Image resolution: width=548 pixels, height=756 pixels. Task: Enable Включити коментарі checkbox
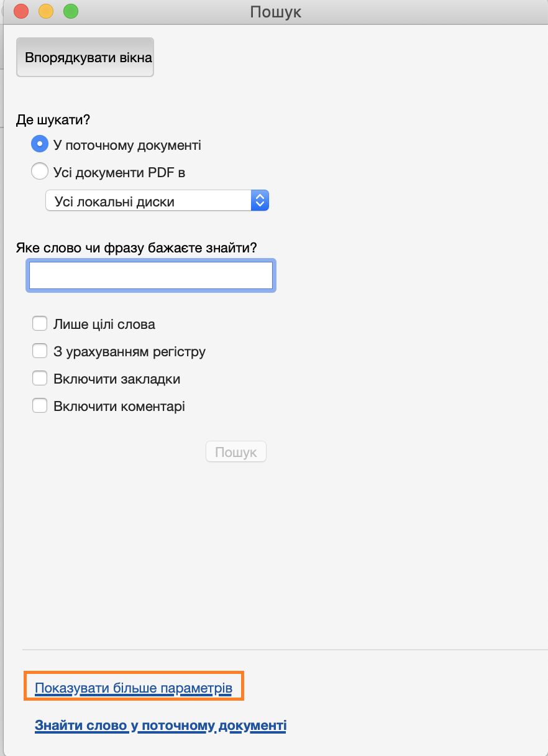tap(40, 406)
